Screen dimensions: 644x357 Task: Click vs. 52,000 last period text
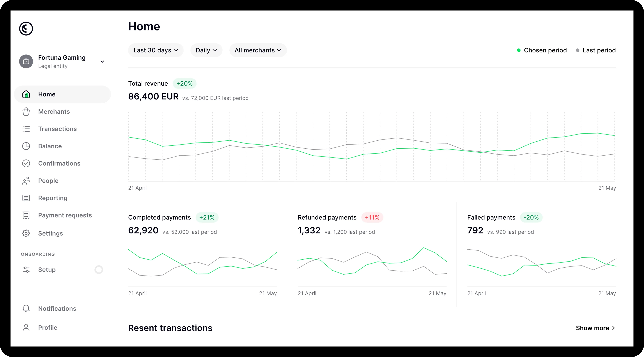pyautogui.click(x=190, y=232)
